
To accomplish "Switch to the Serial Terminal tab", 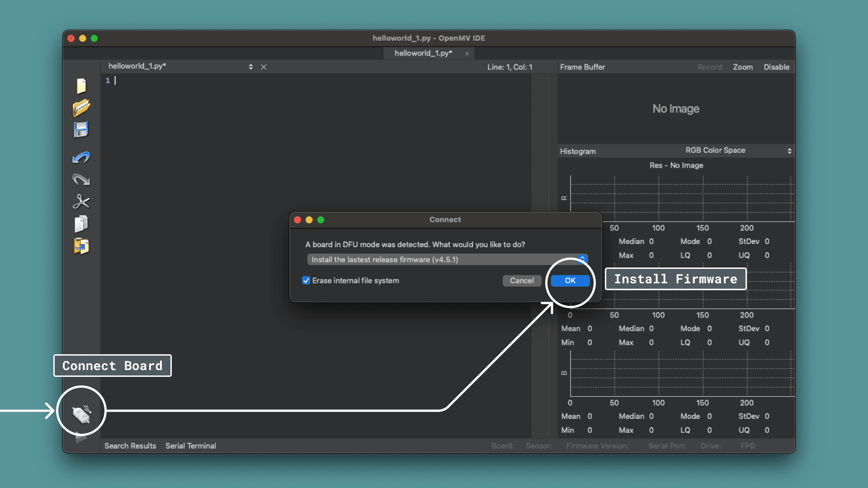I will [x=190, y=446].
